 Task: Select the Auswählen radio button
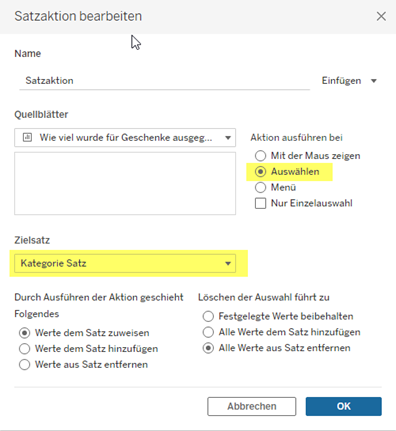[x=260, y=172]
